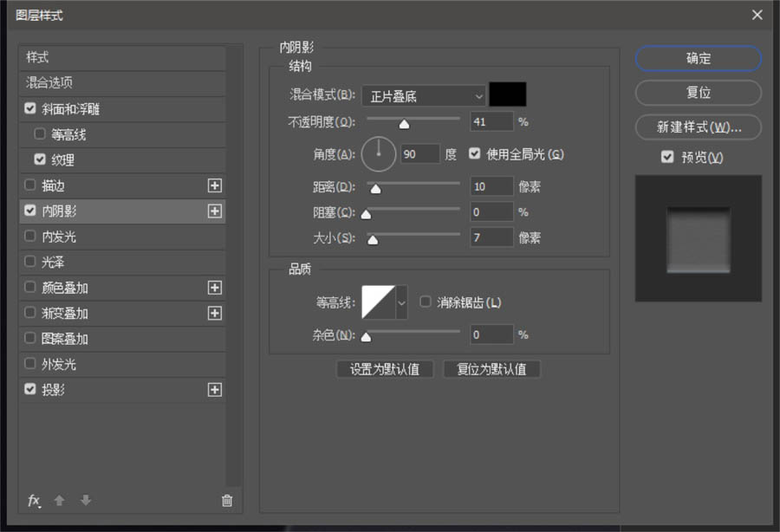
Task: Toggle the 纹理 checkbox
Action: click(x=40, y=159)
